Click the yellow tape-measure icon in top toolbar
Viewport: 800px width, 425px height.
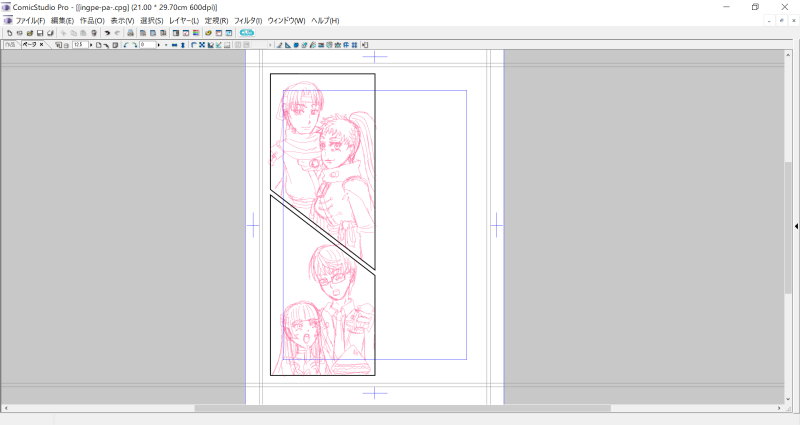(x=208, y=33)
